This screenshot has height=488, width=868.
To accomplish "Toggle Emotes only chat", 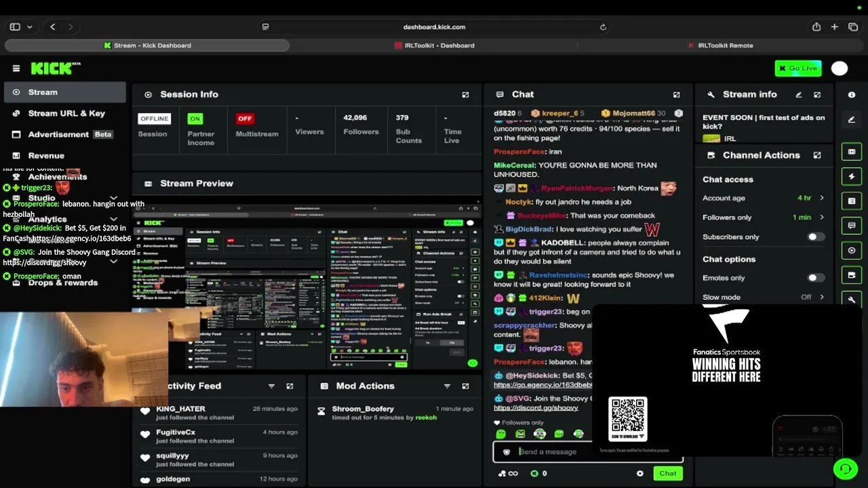I will pos(816,278).
